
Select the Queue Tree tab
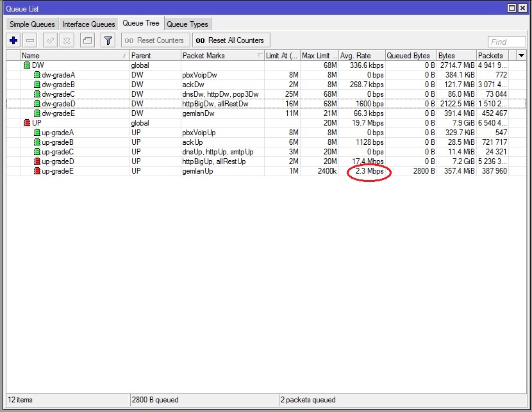tap(141, 24)
